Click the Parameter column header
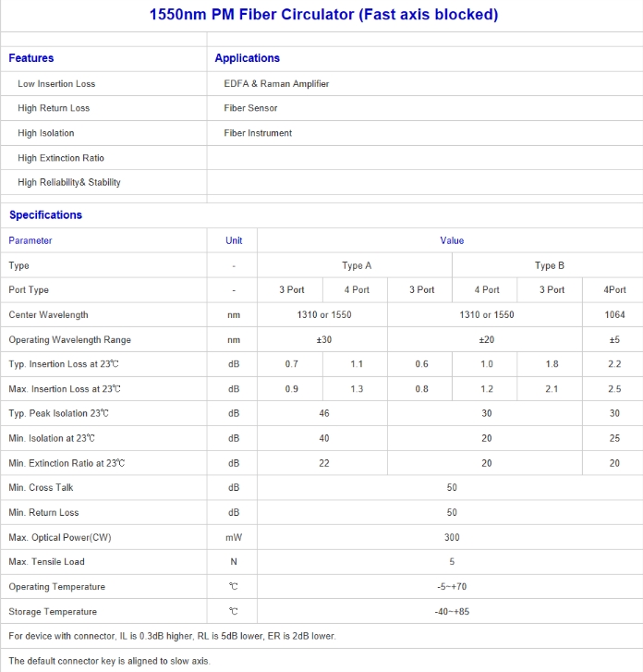Screen dimensions: 643x672 30,240
